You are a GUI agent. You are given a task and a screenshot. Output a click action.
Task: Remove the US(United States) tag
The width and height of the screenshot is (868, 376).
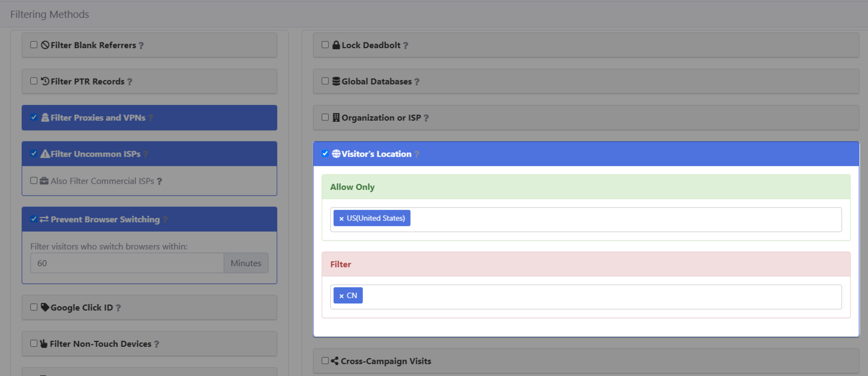341,218
